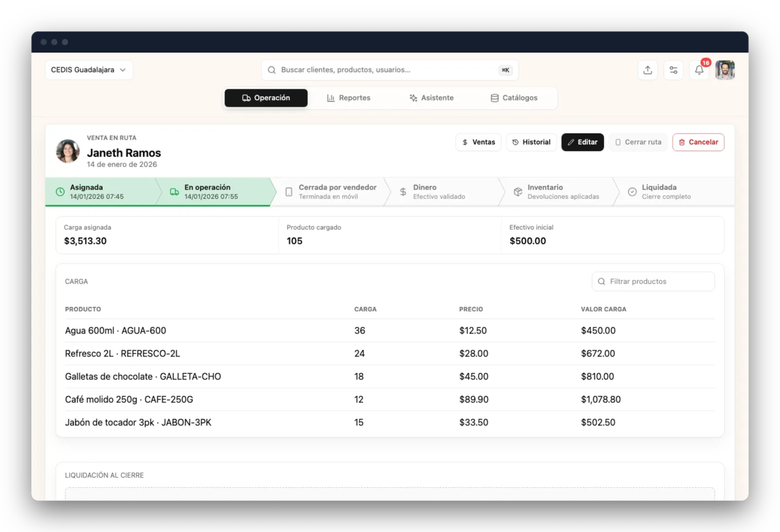Click the red Cancelar button
780x532 pixels.
698,142
